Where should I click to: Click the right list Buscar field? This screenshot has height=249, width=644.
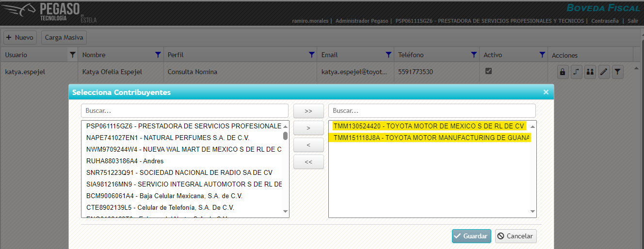tap(432, 110)
